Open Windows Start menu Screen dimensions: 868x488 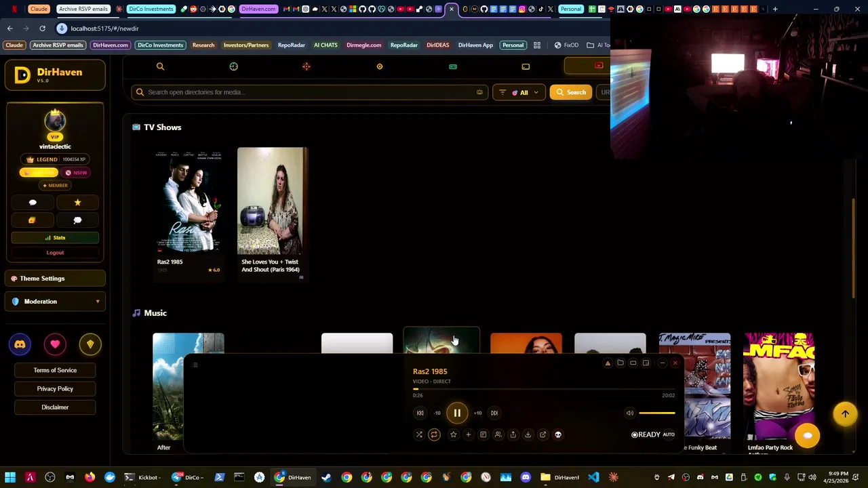(10, 477)
